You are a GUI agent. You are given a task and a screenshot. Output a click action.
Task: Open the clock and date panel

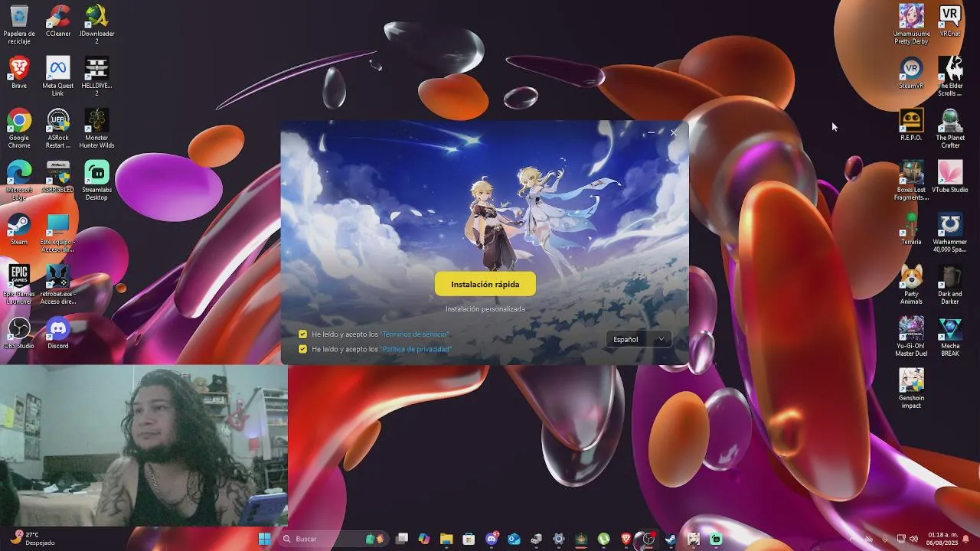coord(942,539)
